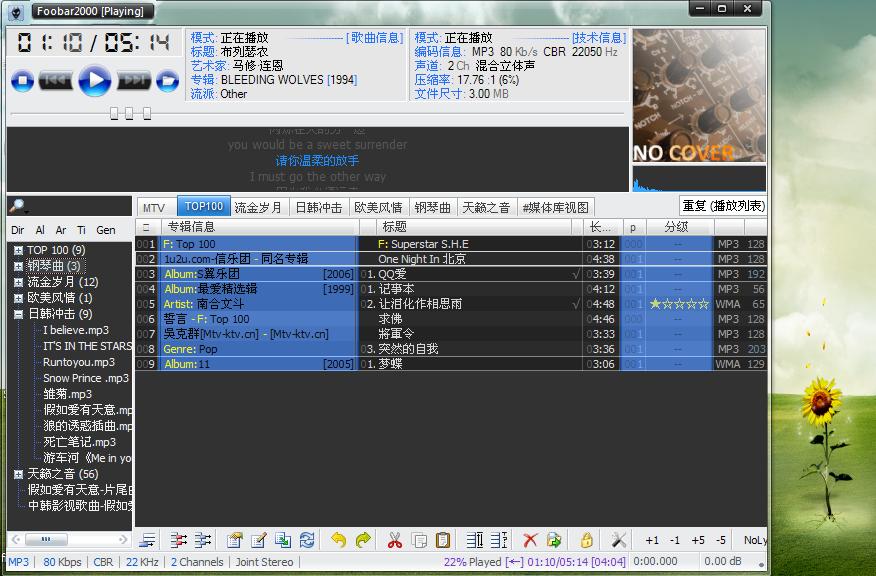Open the 日韩冲击 playlist tab
This screenshot has height=576, width=876.
[x=318, y=207]
